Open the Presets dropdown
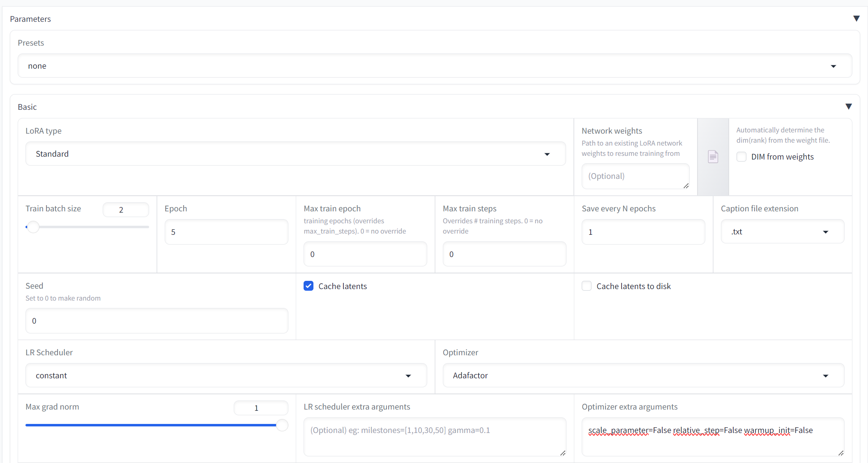This screenshot has width=868, height=463. [x=435, y=66]
